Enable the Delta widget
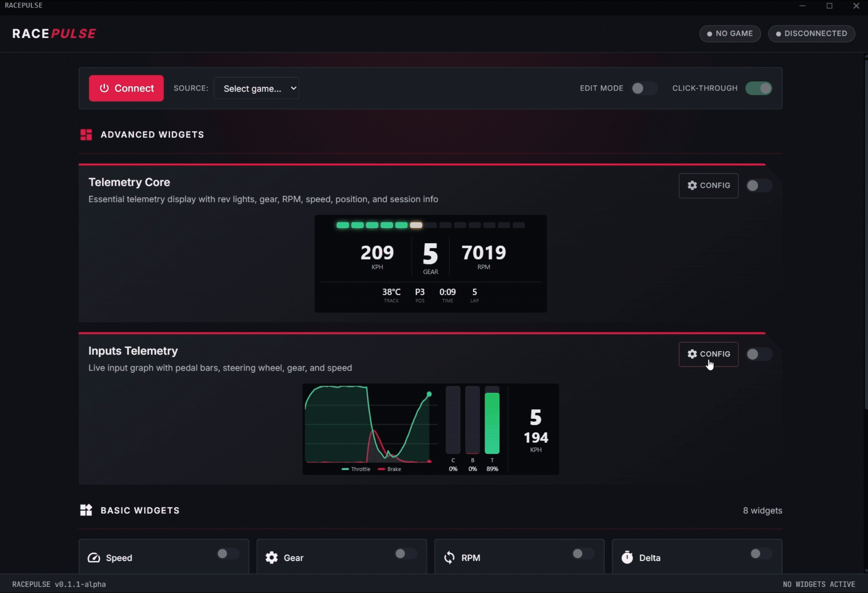Image resolution: width=868 pixels, height=593 pixels. 761,554
